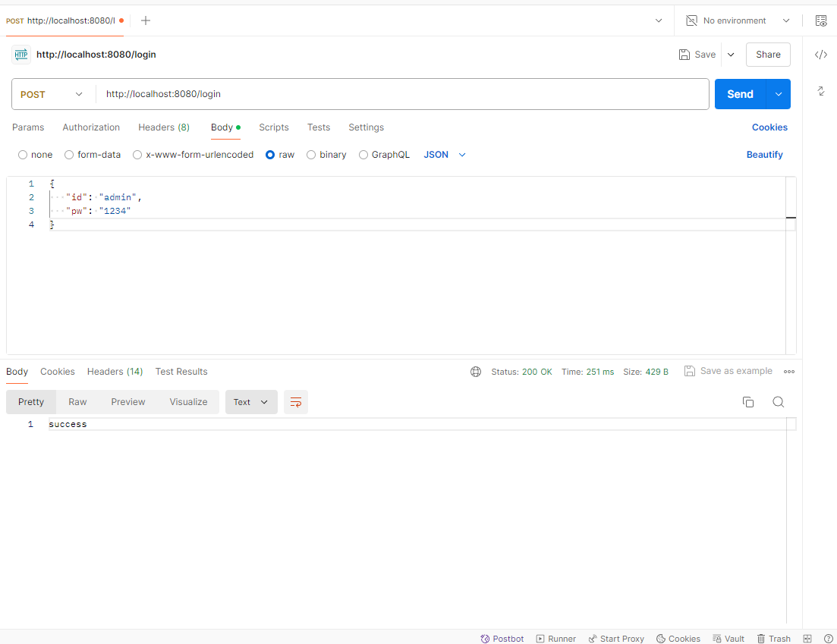This screenshot has height=644, width=837.
Task: Choose the binary body radio option
Action: click(x=310, y=155)
